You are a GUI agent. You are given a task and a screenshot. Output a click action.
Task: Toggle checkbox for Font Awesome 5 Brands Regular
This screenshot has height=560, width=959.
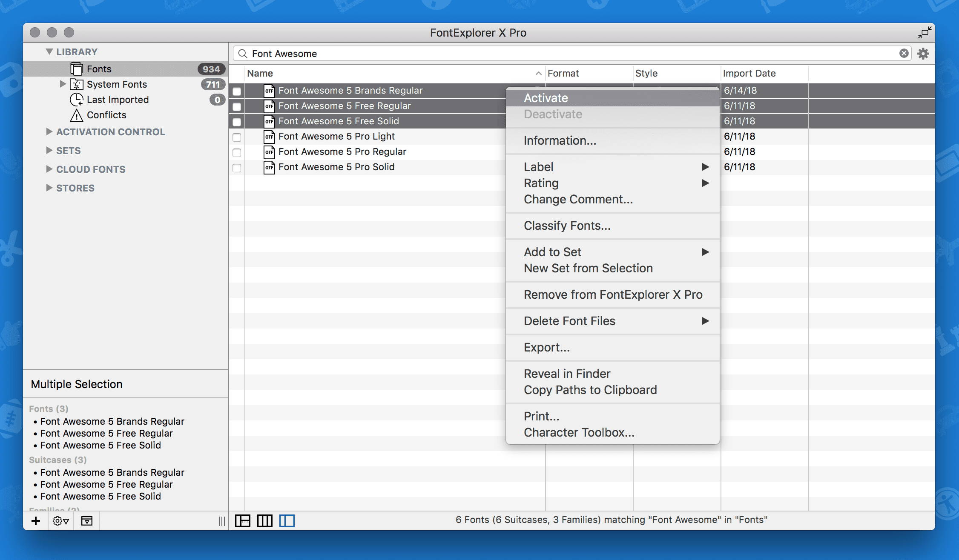click(238, 91)
